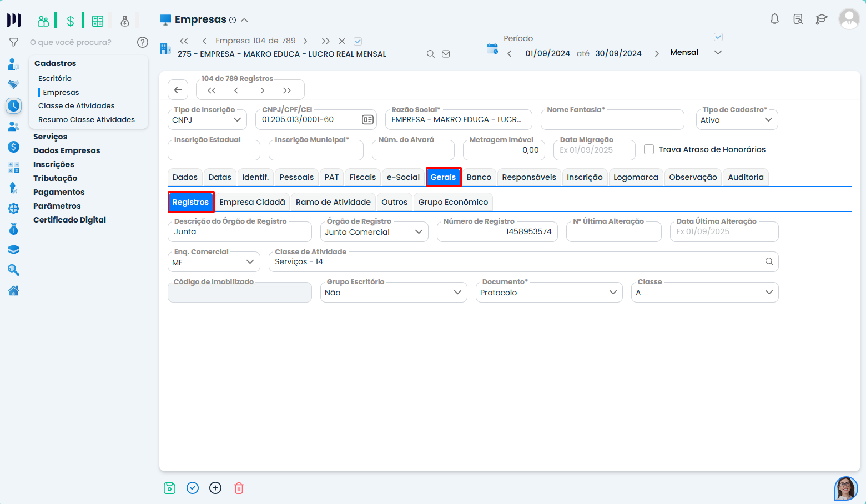
Task: Toggle the checkbox next to Empresa navigation
Action: pyautogui.click(x=358, y=41)
